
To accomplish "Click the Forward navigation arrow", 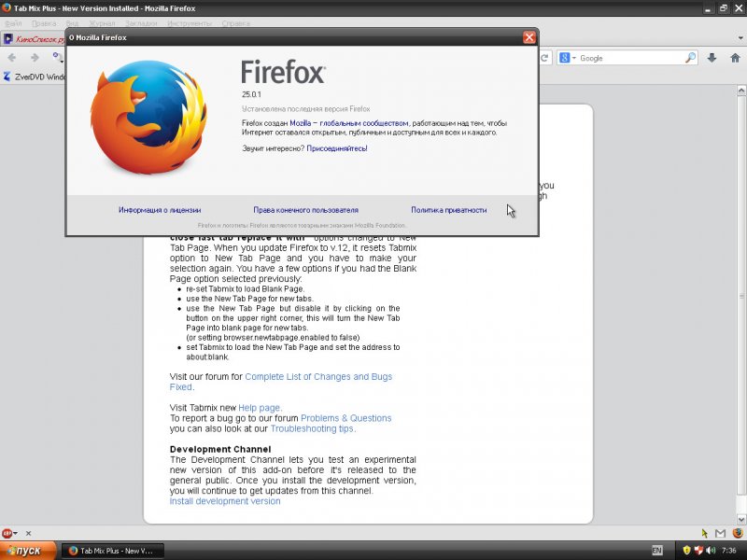I will click(35, 58).
